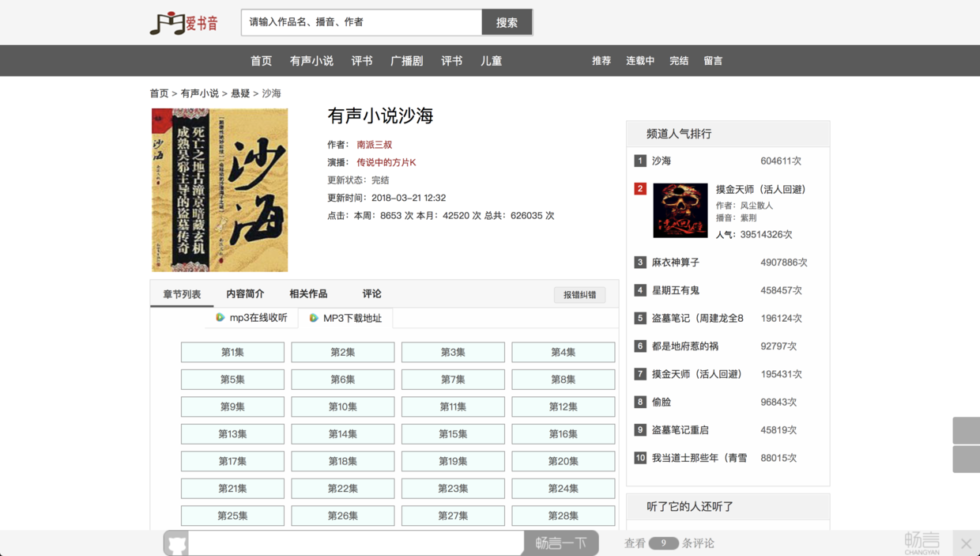Click the rank-1 badge beside 沙海
Screen dimensions: 980x556
point(639,160)
